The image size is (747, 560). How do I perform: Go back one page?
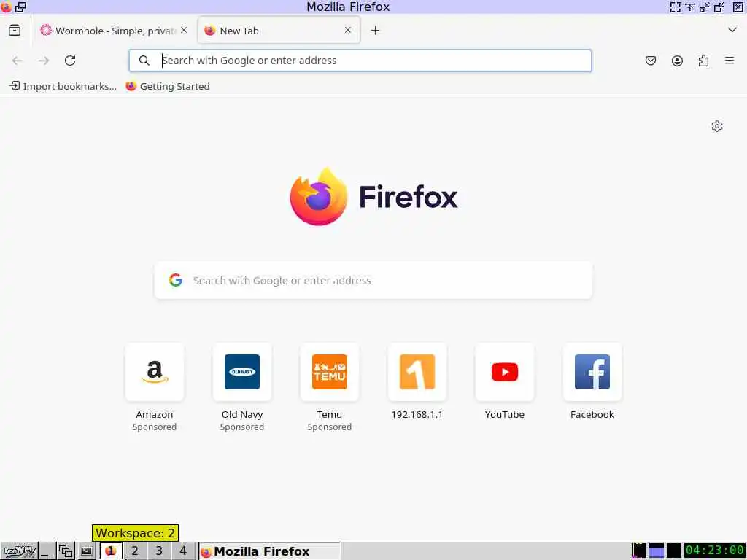(x=18, y=61)
